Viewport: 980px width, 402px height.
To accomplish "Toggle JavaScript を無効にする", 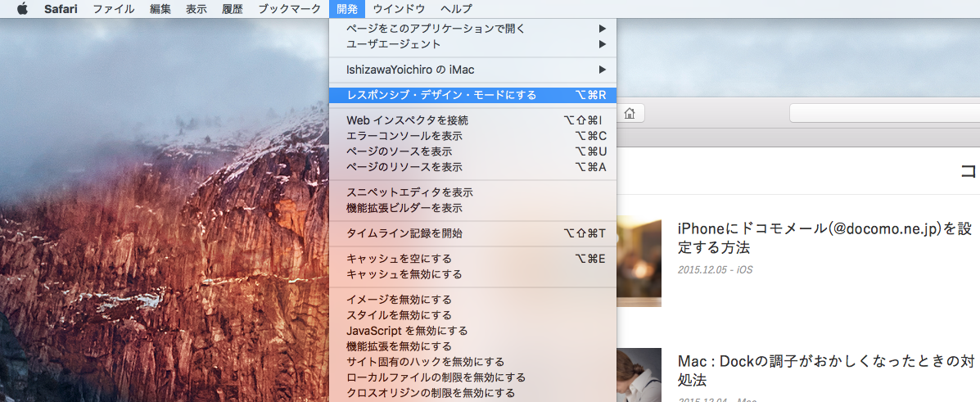I will coord(472,331).
